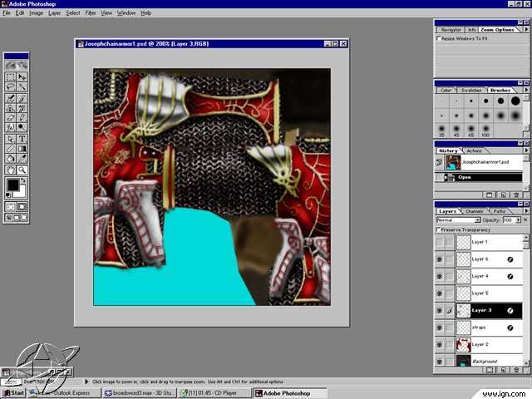Check Resize Windows To Fit

[438, 38]
